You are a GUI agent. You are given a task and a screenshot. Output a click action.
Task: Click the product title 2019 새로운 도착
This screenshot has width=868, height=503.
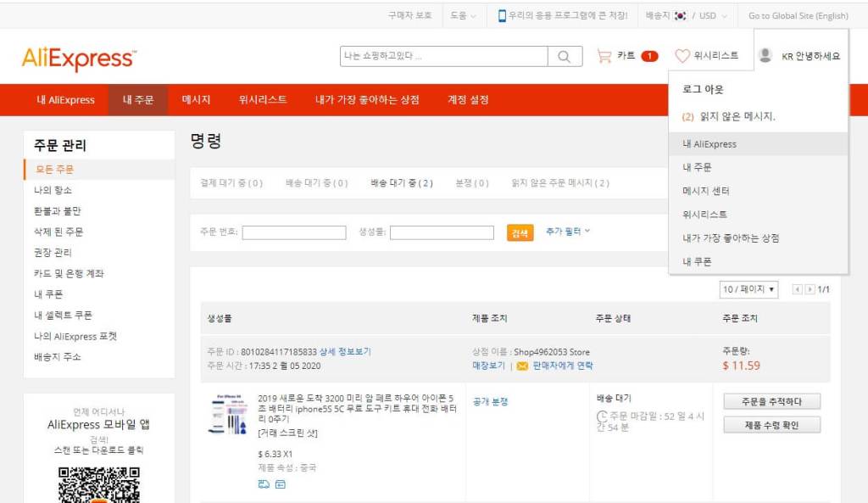coord(357,408)
